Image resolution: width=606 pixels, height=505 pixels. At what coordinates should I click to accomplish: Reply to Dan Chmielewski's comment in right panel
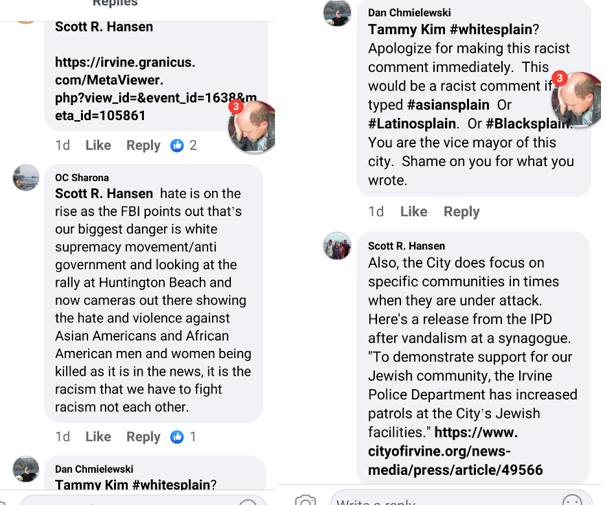pos(461,212)
